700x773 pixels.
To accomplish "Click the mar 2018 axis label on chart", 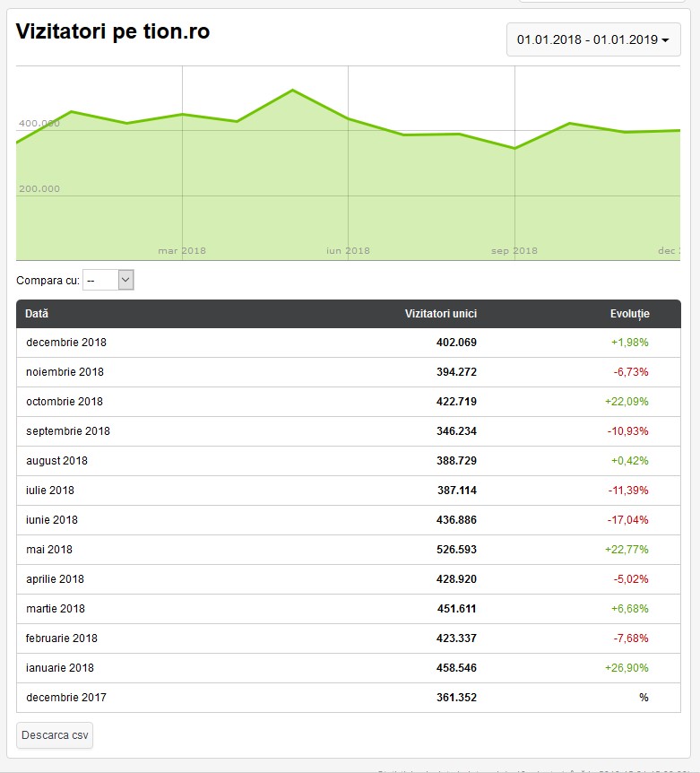I will [x=182, y=251].
